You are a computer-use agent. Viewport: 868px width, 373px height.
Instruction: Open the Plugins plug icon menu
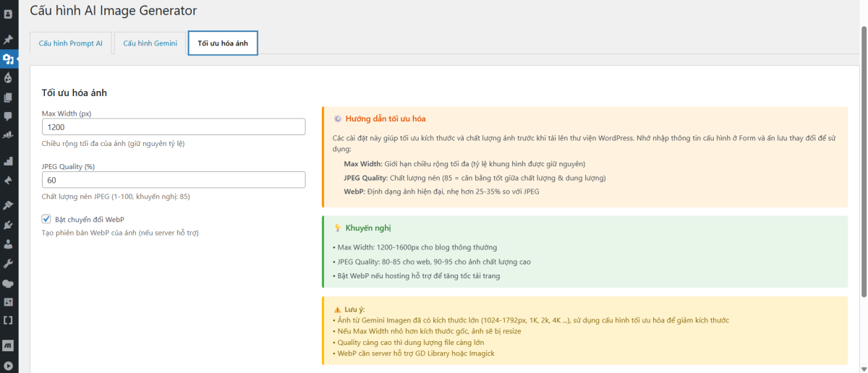[x=9, y=225]
